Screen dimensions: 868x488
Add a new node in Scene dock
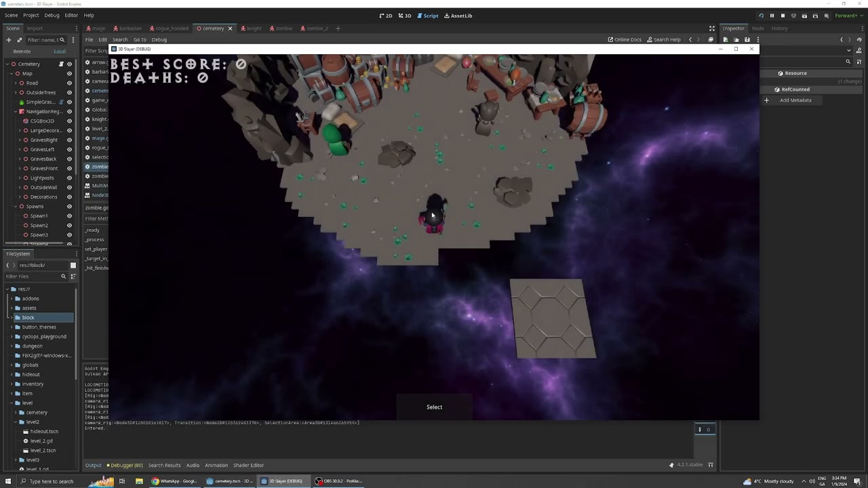tap(9, 40)
